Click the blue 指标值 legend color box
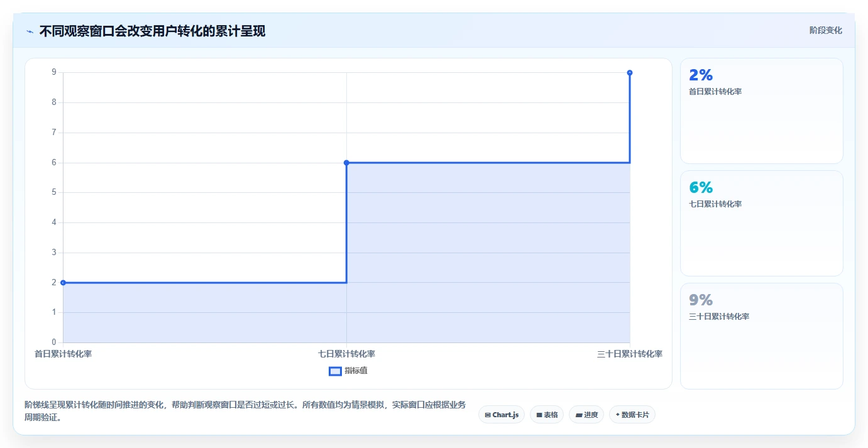This screenshot has height=448, width=868. click(x=335, y=371)
